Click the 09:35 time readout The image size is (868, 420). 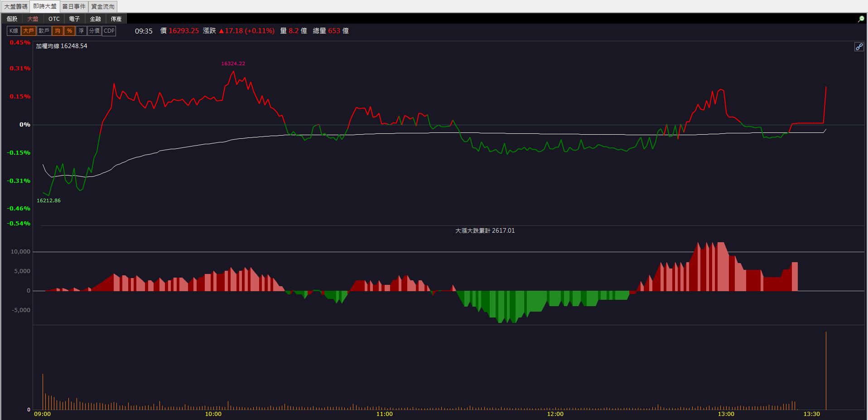tap(144, 31)
